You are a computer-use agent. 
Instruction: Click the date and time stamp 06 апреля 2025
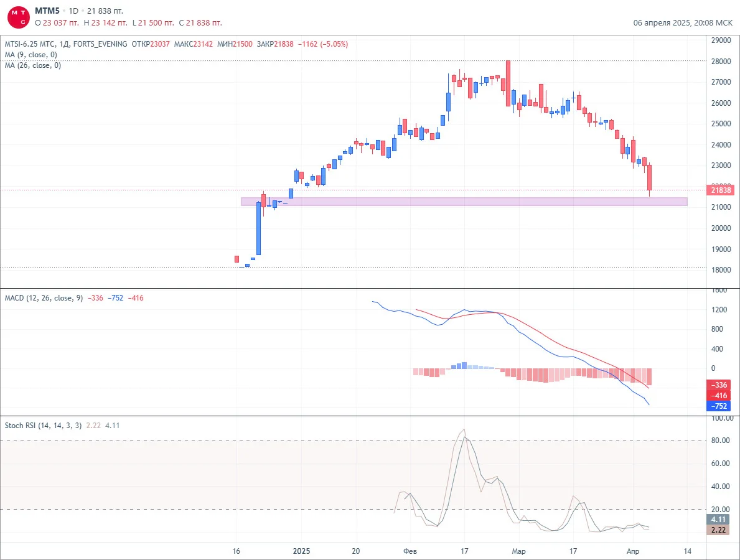tap(683, 22)
